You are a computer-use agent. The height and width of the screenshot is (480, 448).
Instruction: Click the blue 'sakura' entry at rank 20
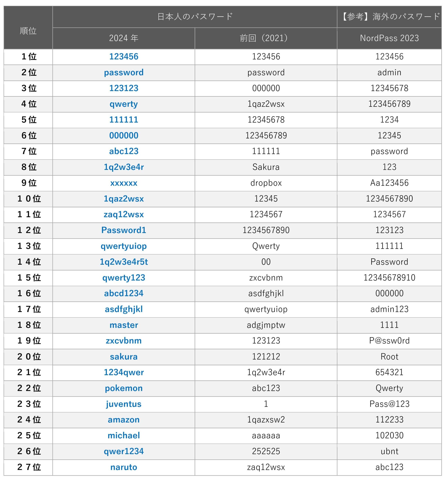coord(124,357)
